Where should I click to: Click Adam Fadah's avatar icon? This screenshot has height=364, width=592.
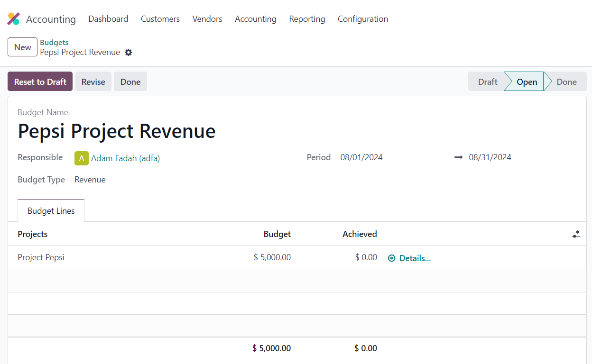coord(82,158)
